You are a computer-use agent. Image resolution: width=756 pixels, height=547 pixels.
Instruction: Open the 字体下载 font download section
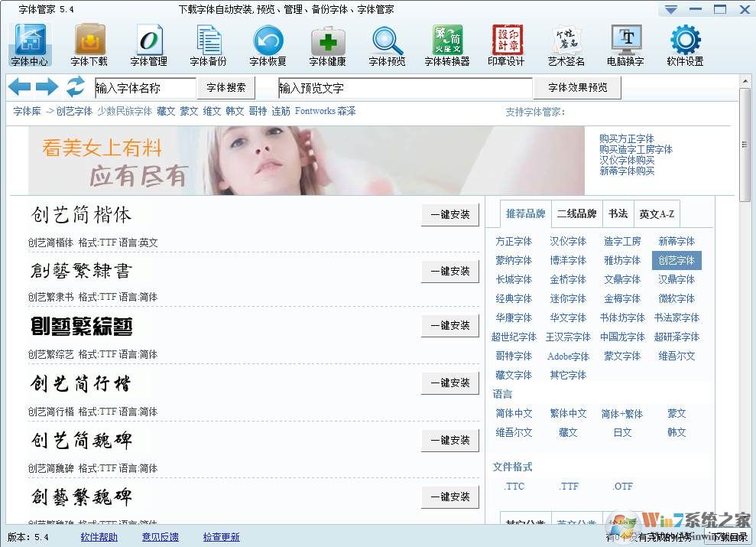coord(89,45)
